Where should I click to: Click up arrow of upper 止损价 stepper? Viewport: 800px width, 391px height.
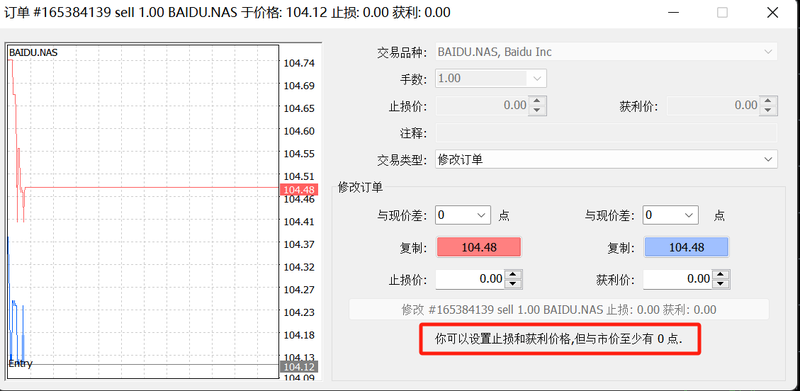point(537,101)
